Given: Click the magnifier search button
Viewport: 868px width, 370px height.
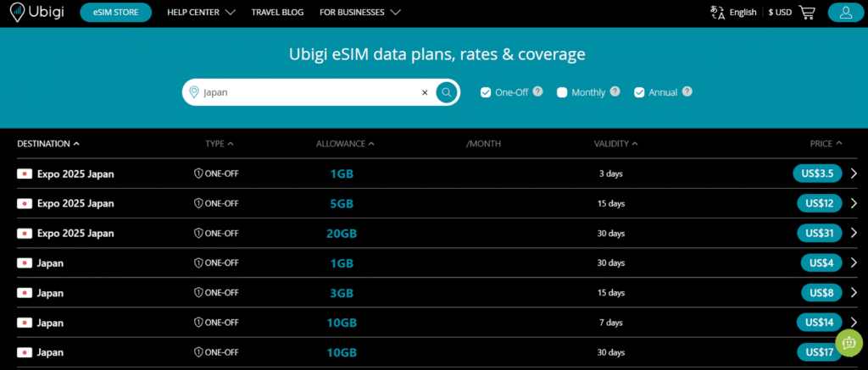Looking at the screenshot, I should coord(447,92).
